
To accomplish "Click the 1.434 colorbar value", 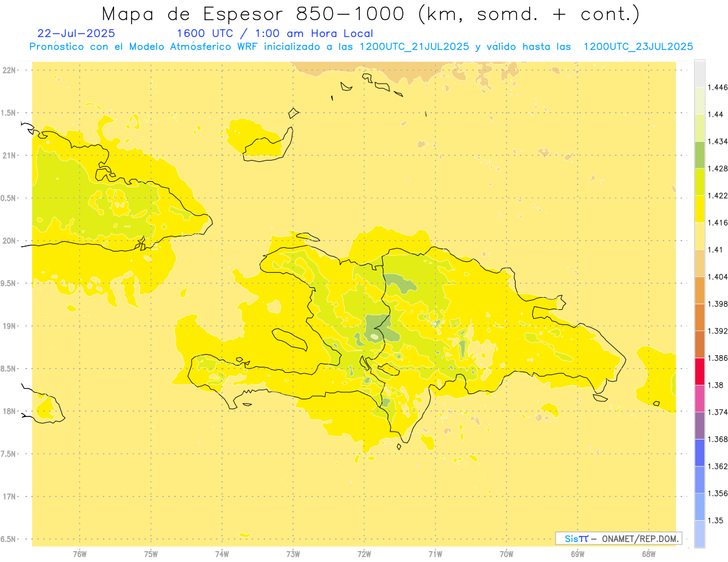I will pos(718,141).
